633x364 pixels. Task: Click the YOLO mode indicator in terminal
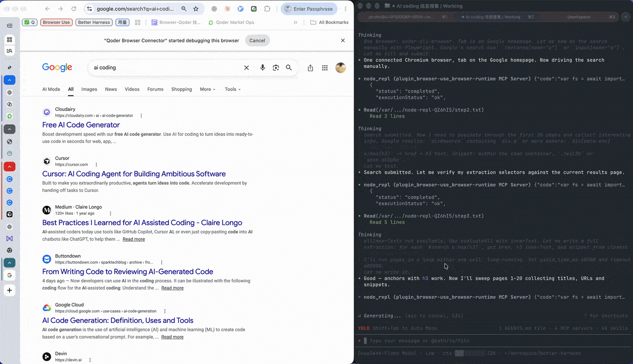(x=363, y=328)
